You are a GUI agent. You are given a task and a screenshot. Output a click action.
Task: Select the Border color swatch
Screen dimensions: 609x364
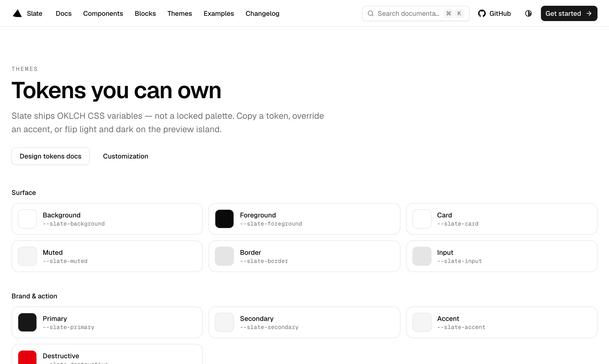pos(224,256)
